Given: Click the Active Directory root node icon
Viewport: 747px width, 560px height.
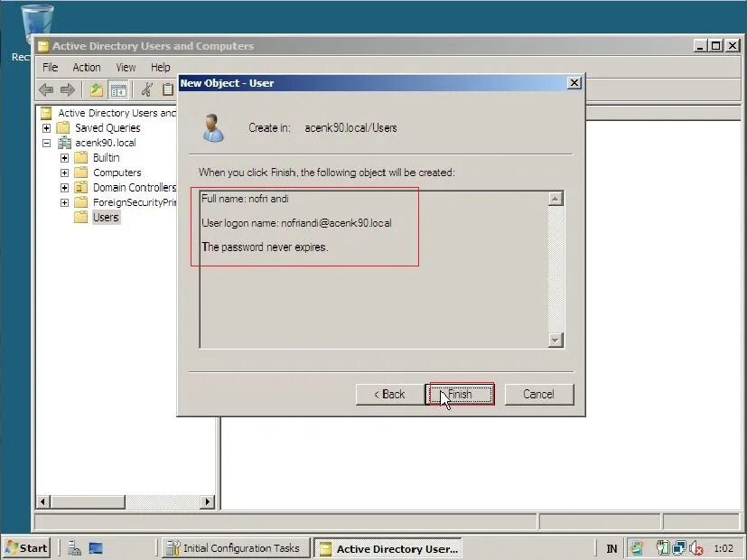Looking at the screenshot, I should [x=46, y=113].
